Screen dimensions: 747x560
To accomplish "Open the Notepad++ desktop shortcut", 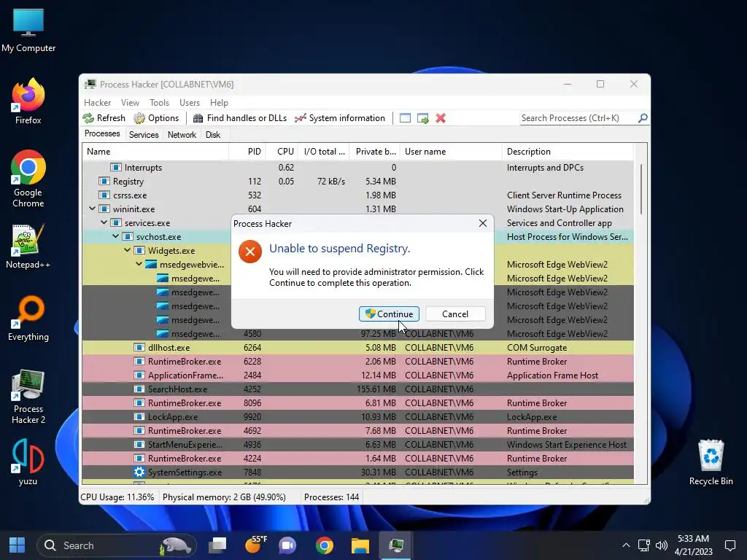I will tap(28, 246).
